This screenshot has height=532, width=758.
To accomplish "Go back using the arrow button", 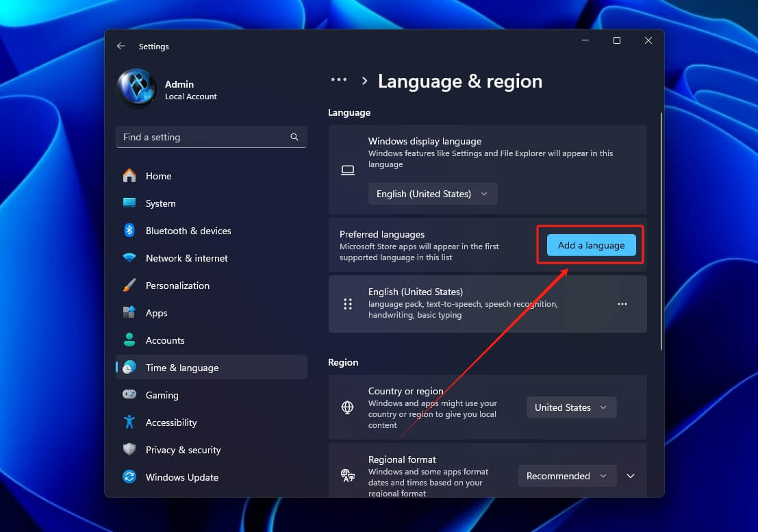I will click(x=121, y=46).
